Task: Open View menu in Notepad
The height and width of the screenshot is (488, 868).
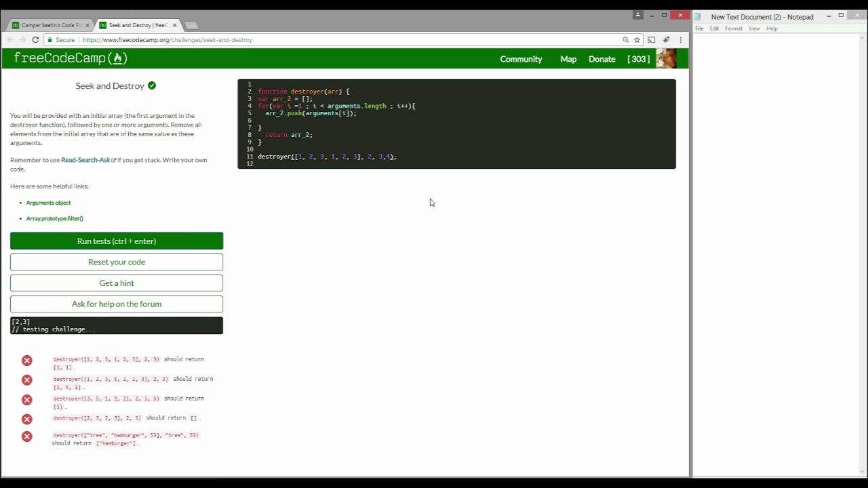Action: point(754,28)
